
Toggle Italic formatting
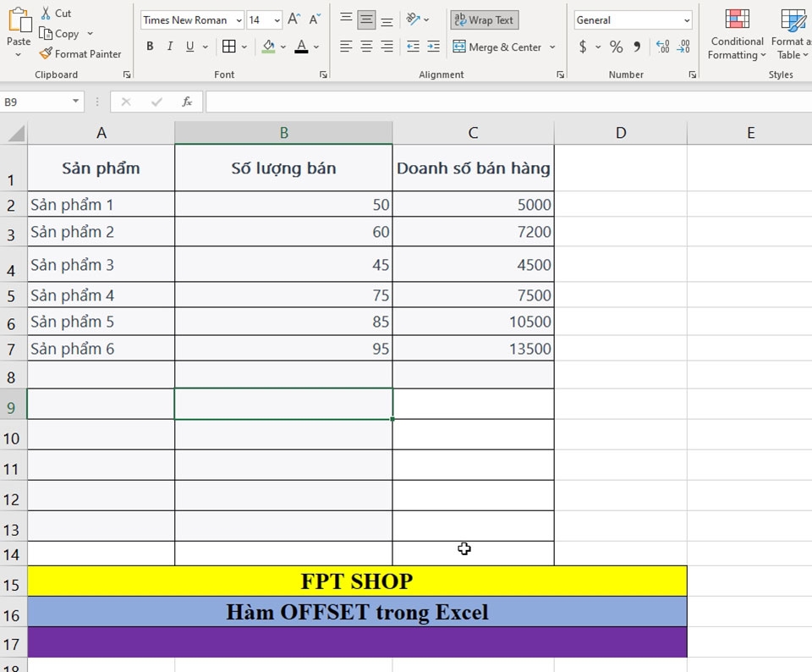[170, 46]
